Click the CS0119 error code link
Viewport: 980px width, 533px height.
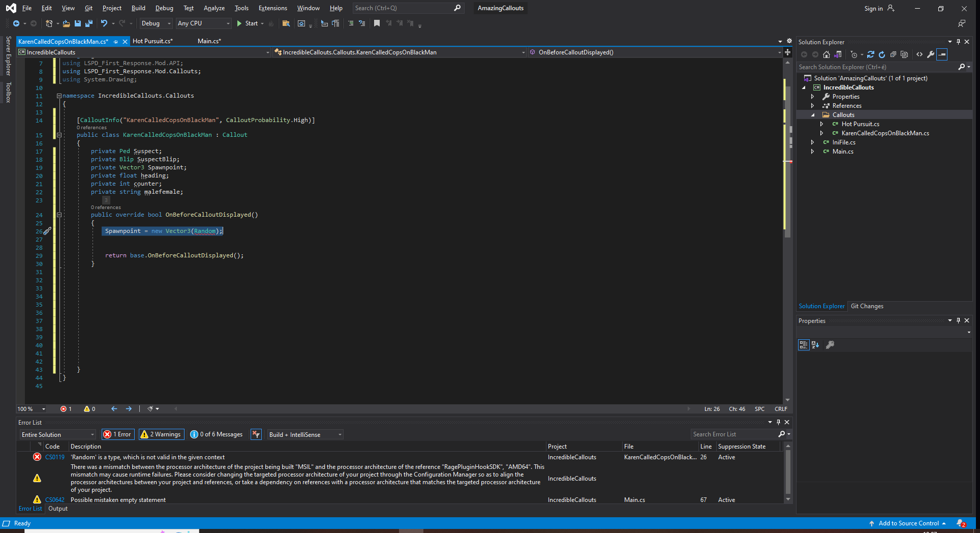[x=55, y=457]
